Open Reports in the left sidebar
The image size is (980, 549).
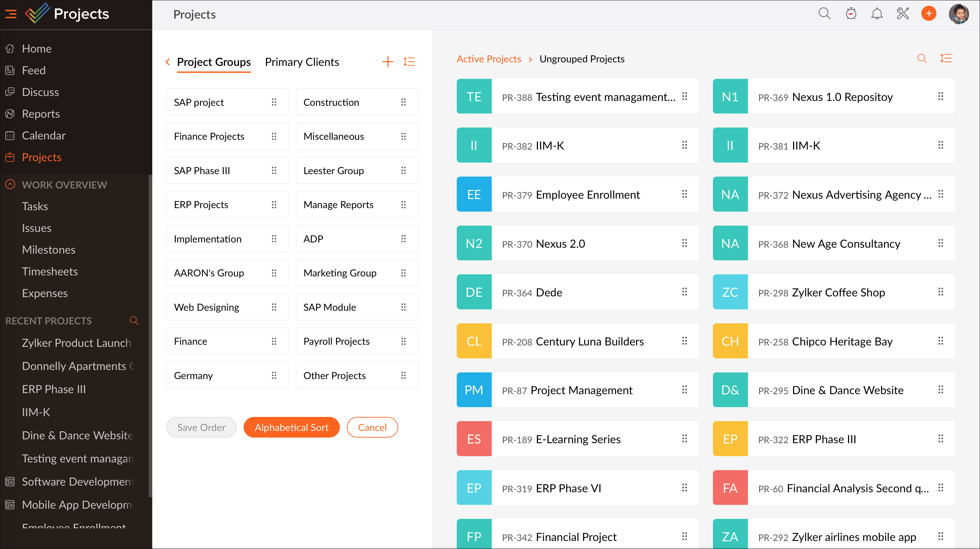tap(41, 114)
